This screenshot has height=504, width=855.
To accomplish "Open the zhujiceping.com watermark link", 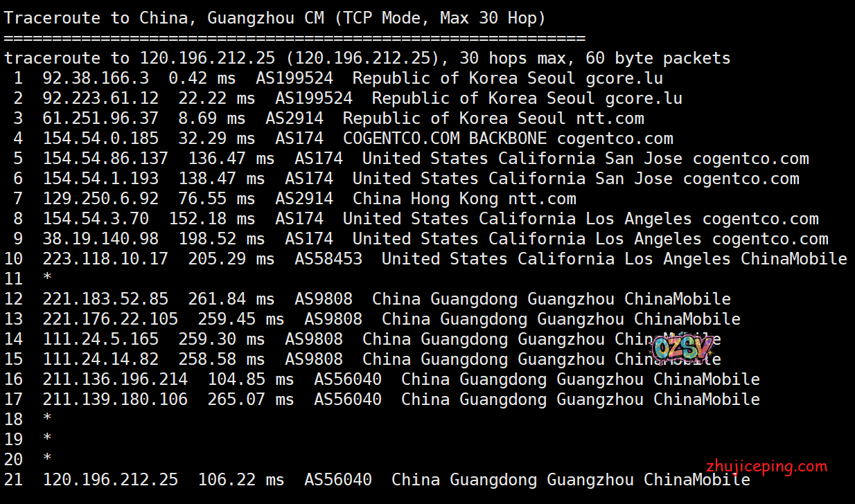I will point(766,466).
